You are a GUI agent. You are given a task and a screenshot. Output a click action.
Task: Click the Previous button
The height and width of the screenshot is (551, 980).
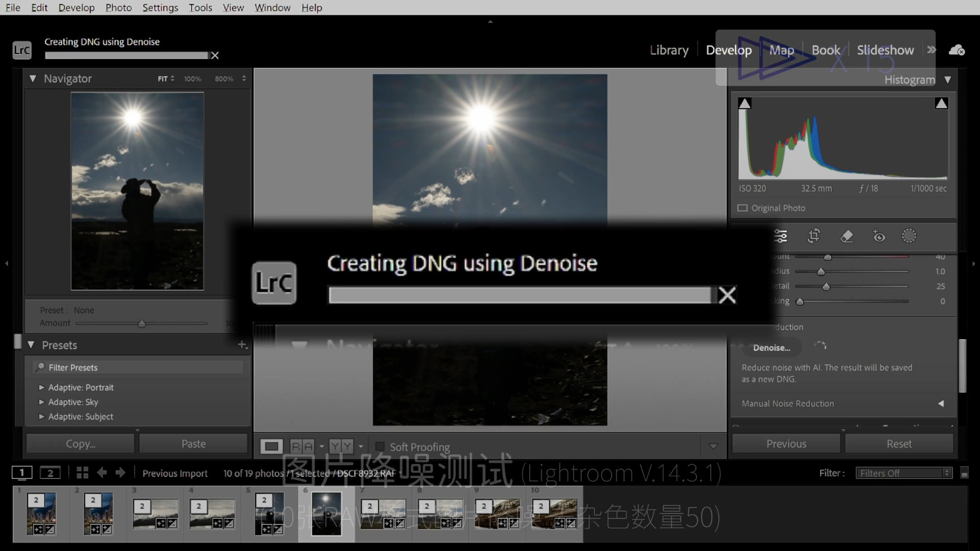tap(786, 444)
